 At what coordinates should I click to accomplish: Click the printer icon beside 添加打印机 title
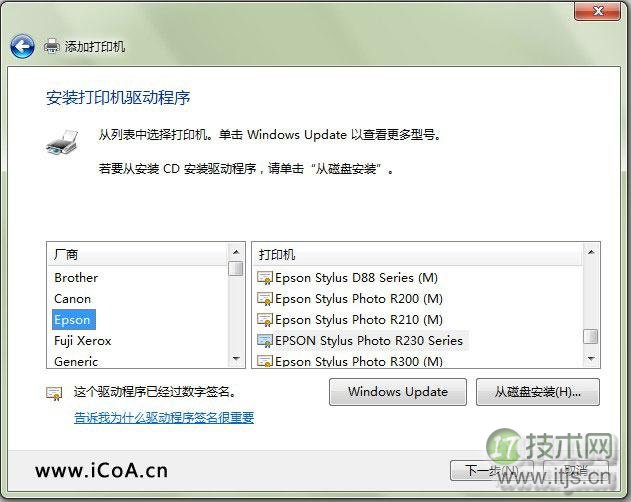52,46
